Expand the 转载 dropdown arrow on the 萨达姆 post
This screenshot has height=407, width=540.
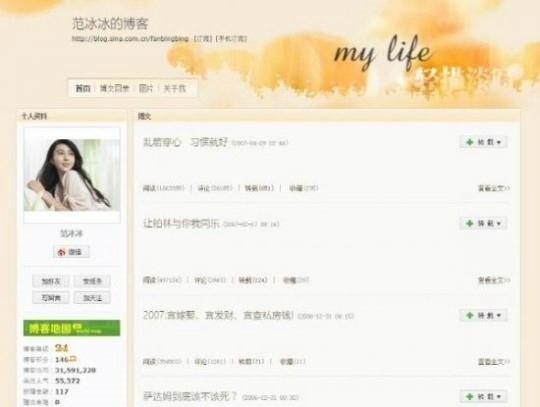pyautogui.click(x=499, y=397)
